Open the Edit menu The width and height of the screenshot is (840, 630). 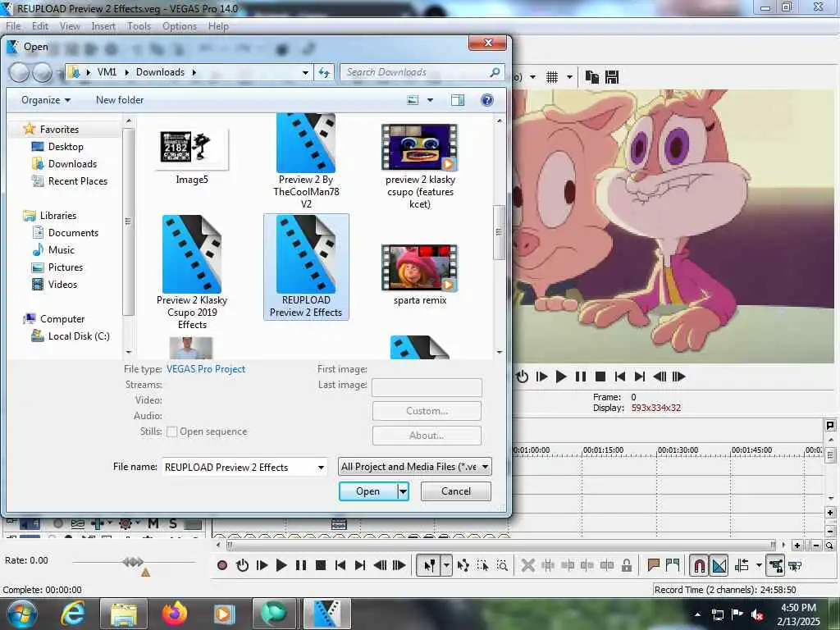(39, 26)
